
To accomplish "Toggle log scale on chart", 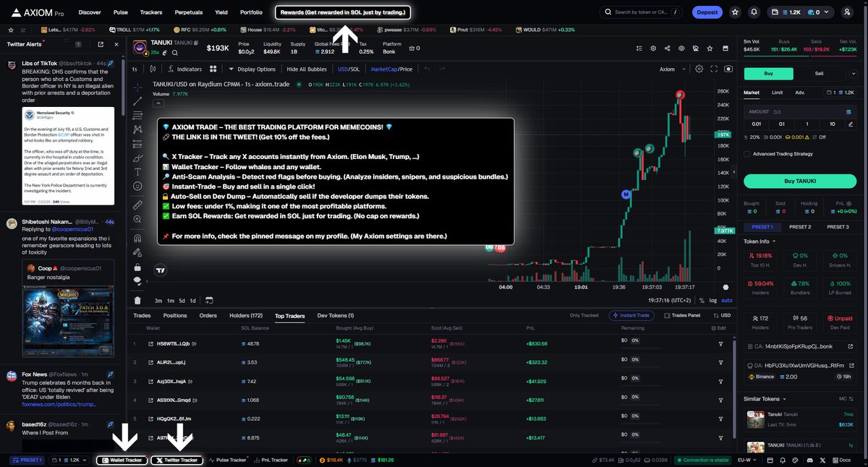I will (713, 300).
